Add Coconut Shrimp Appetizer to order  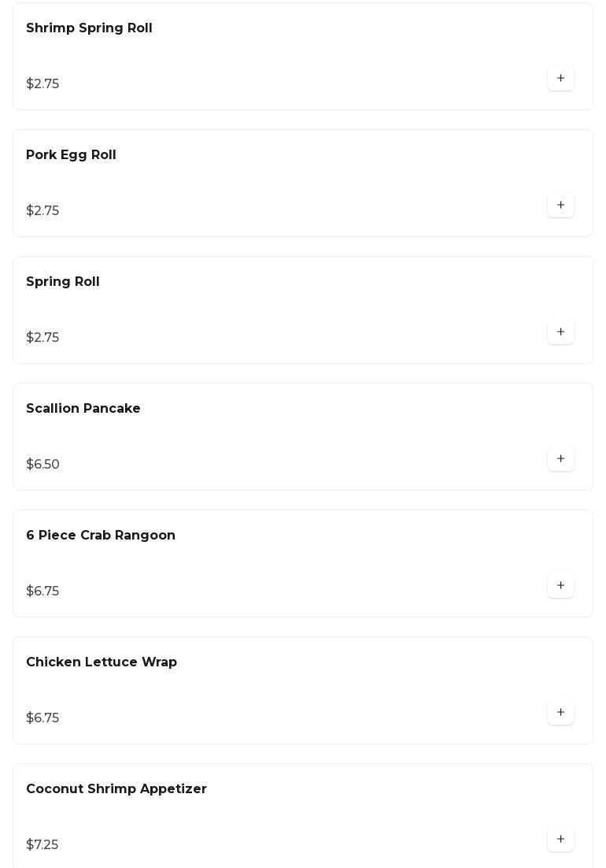560,840
